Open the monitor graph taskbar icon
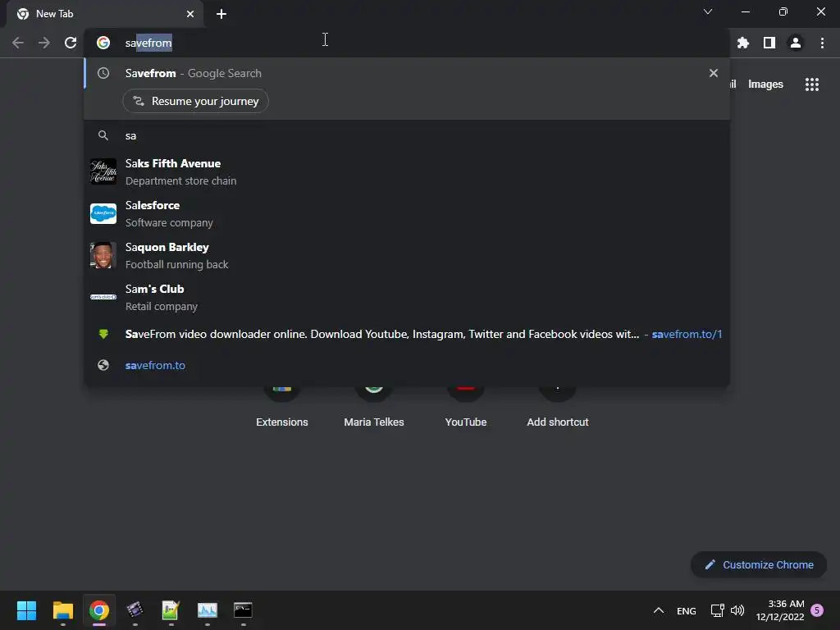The height and width of the screenshot is (630, 840). coord(208,610)
